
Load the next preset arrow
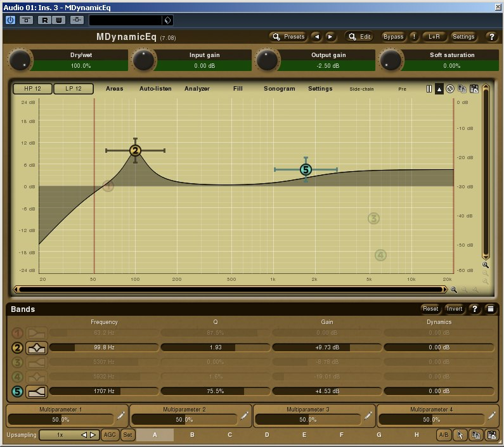[330, 37]
